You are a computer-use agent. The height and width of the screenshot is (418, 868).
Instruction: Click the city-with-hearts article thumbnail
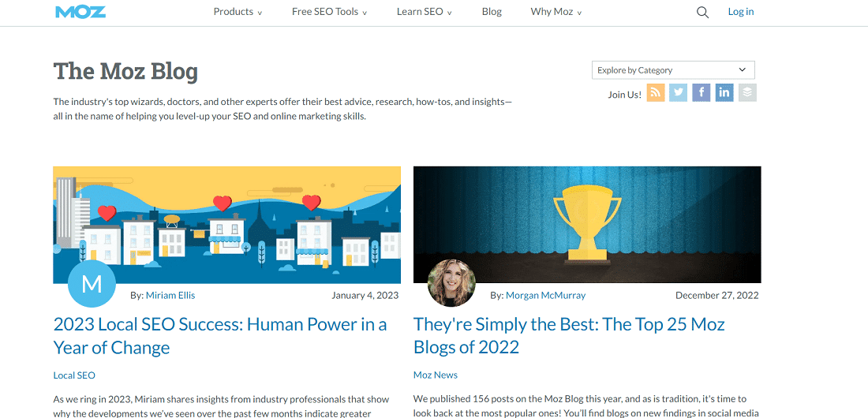coord(227,225)
